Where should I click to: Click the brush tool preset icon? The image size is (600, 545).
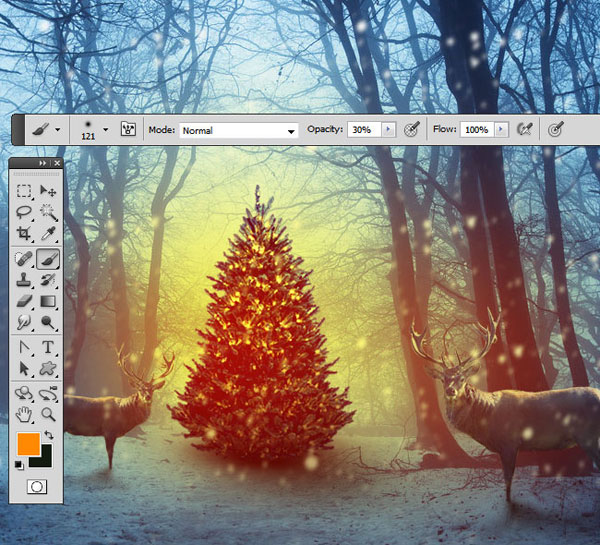point(40,130)
